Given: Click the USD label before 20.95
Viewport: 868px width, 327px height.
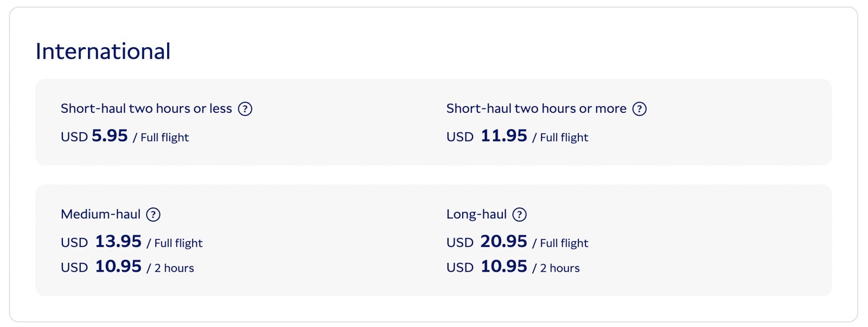Looking at the screenshot, I should coord(460,243).
